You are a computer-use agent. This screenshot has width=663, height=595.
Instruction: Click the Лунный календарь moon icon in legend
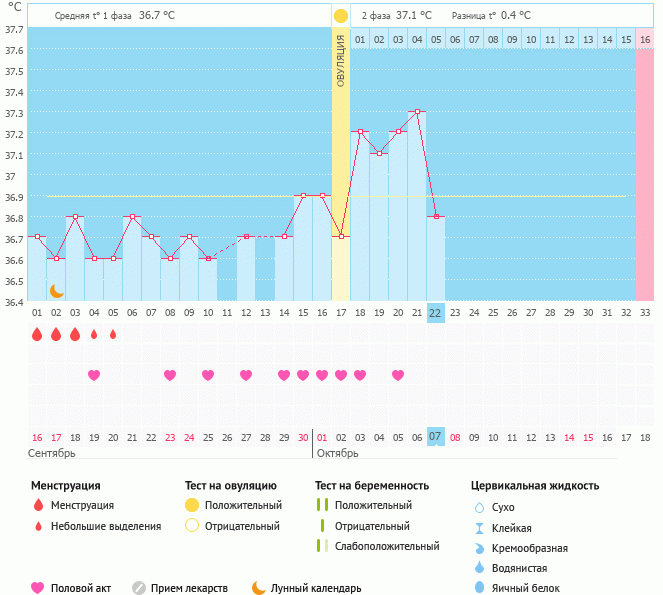click(258, 588)
